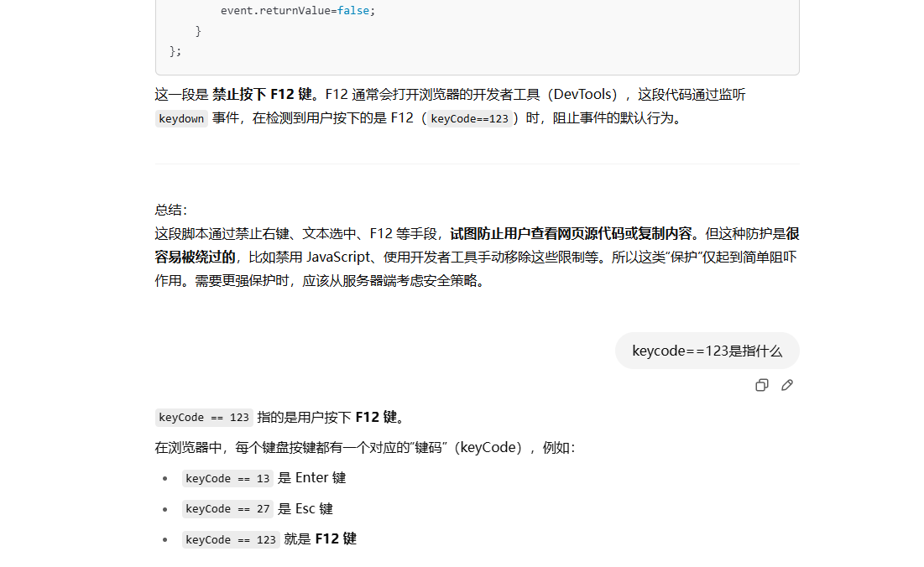Viewport: 924px width, 567px height.
Task: Click the copy message icon
Action: pyautogui.click(x=761, y=385)
